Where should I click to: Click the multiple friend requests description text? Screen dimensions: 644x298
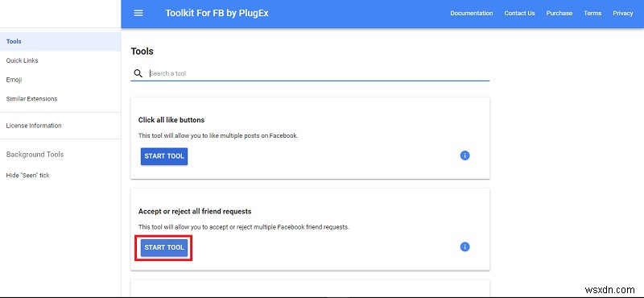pos(244,227)
